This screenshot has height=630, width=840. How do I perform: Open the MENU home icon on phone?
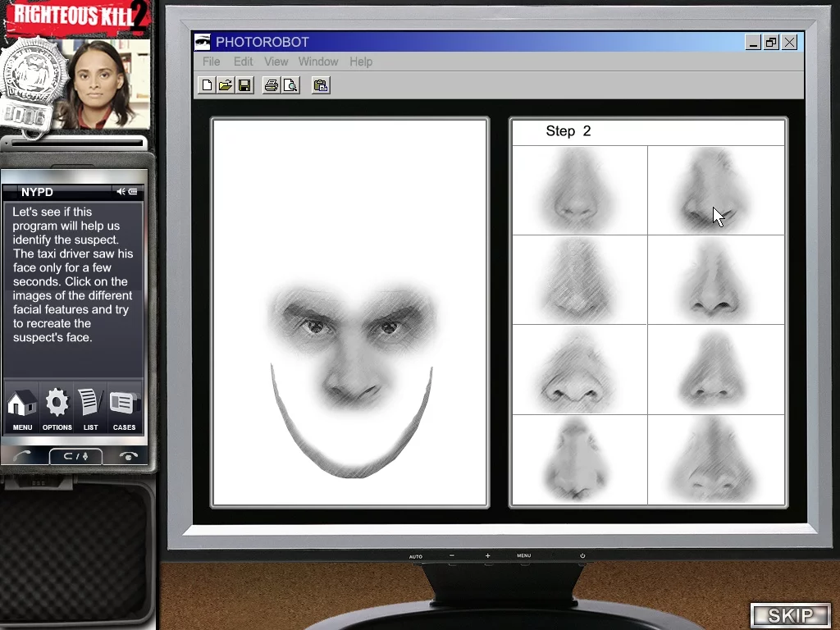(22, 409)
